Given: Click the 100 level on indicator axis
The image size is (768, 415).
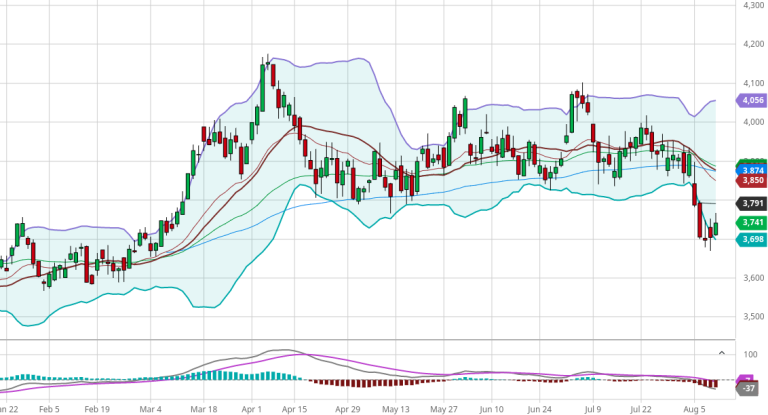Looking at the screenshot, I should (749, 354).
